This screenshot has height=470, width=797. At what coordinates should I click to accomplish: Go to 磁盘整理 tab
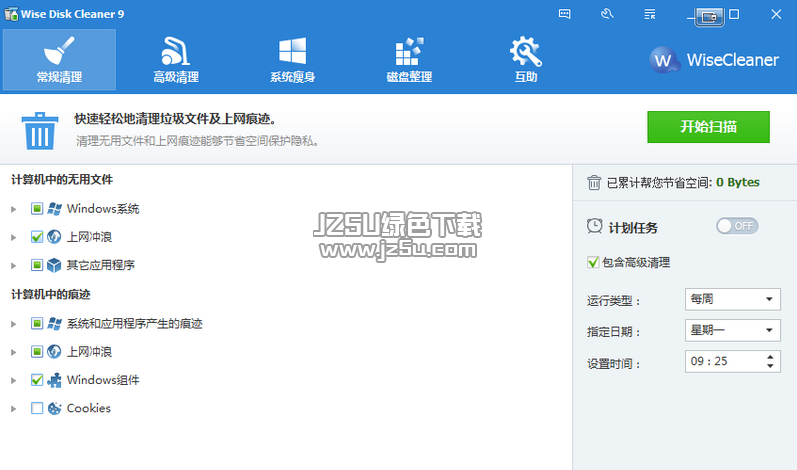409,60
